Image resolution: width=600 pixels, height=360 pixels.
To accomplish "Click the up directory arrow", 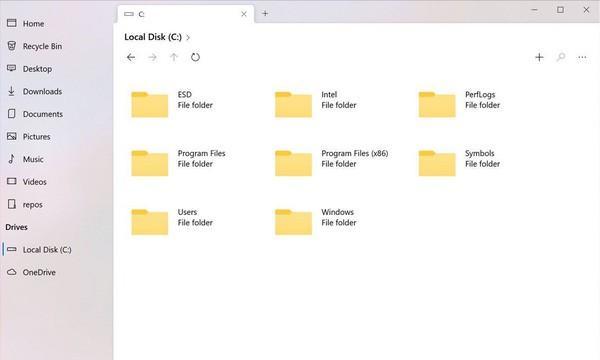I will (x=174, y=57).
